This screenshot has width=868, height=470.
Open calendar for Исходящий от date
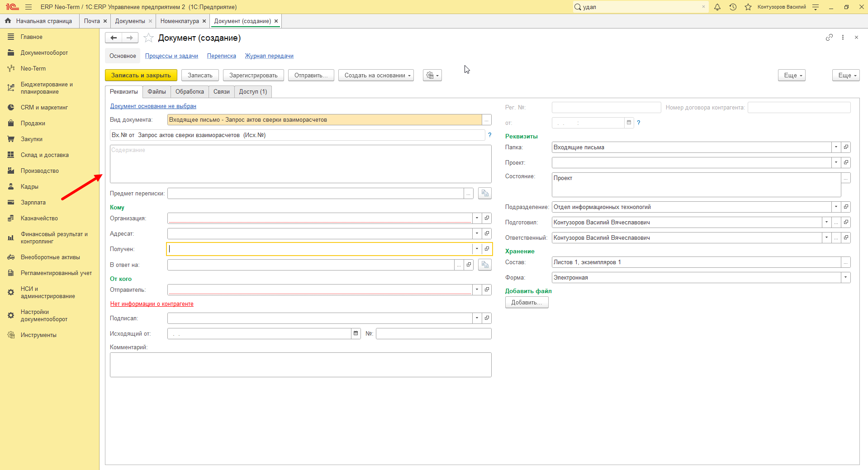point(356,333)
